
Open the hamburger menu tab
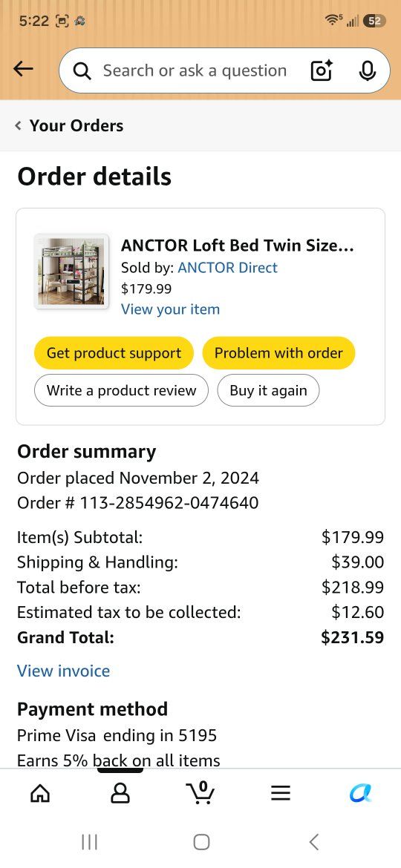tap(281, 794)
